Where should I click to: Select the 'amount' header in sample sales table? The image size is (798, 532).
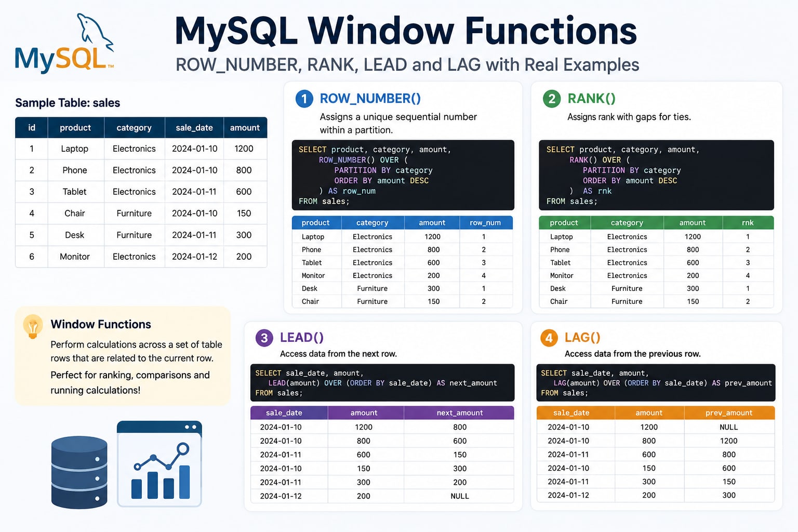[x=245, y=128]
